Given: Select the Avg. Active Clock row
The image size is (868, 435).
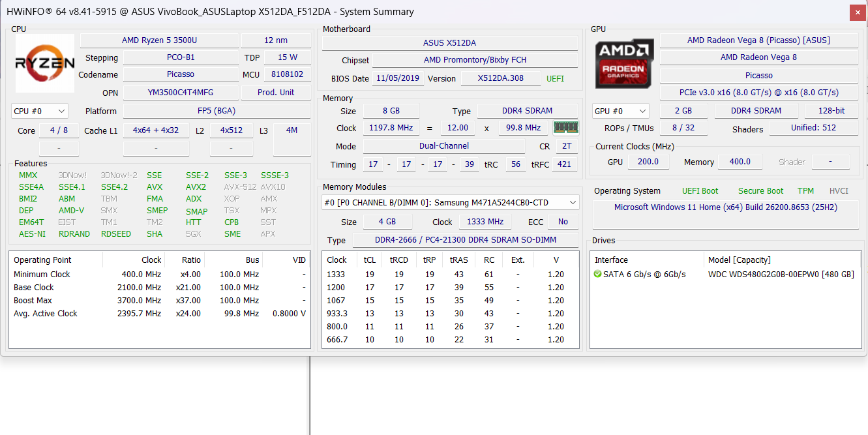Looking at the screenshot, I should [x=160, y=314].
